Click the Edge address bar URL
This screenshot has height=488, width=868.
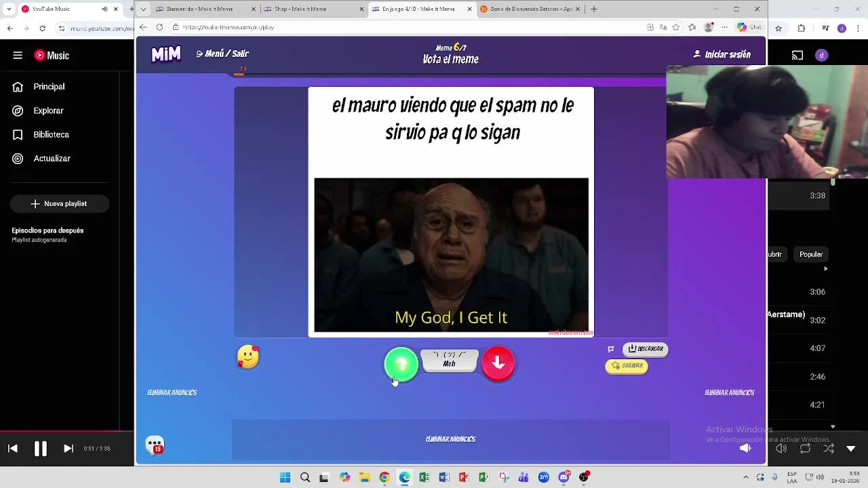click(229, 27)
